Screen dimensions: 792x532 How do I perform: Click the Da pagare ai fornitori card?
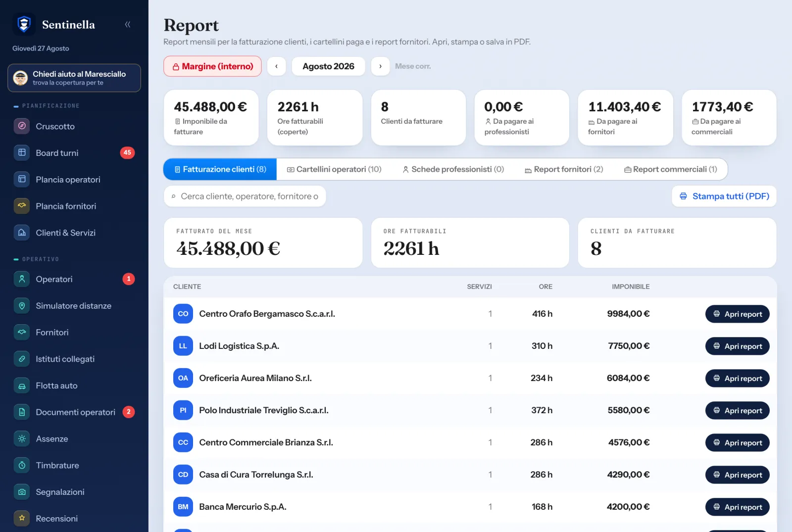coord(625,118)
